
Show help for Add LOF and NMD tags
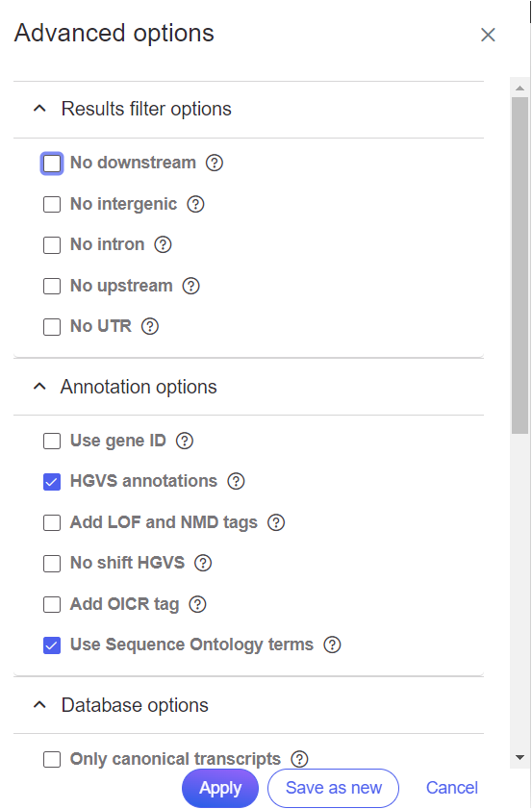276,522
